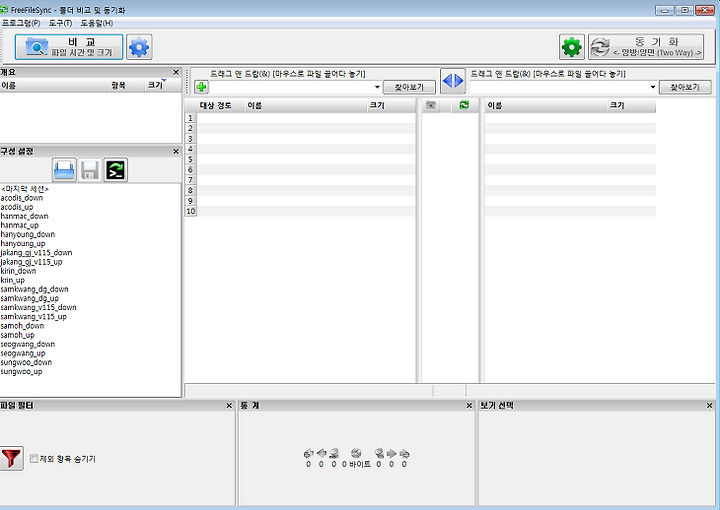The width and height of the screenshot is (720, 510).
Task: Close the 보기 선택 panel
Action: 709,406
